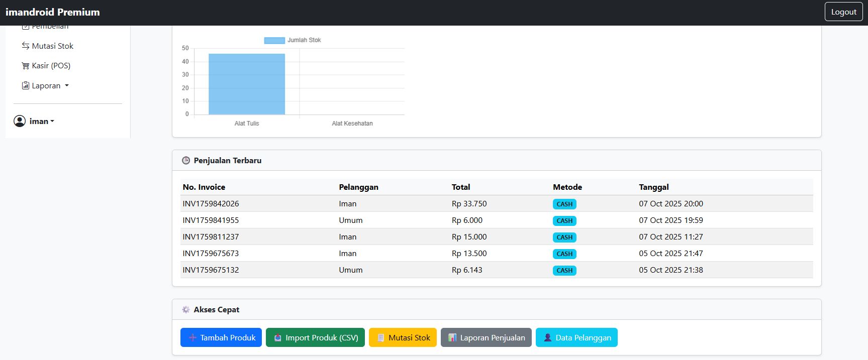Click the total Rp 15.000
Screen dimensions: 868x360
point(469,237)
